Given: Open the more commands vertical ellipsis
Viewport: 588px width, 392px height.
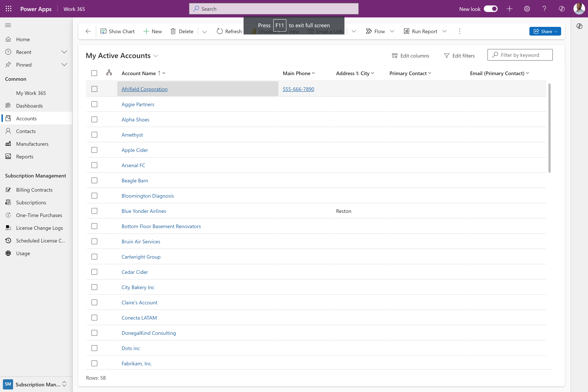Looking at the screenshot, I should point(460,31).
